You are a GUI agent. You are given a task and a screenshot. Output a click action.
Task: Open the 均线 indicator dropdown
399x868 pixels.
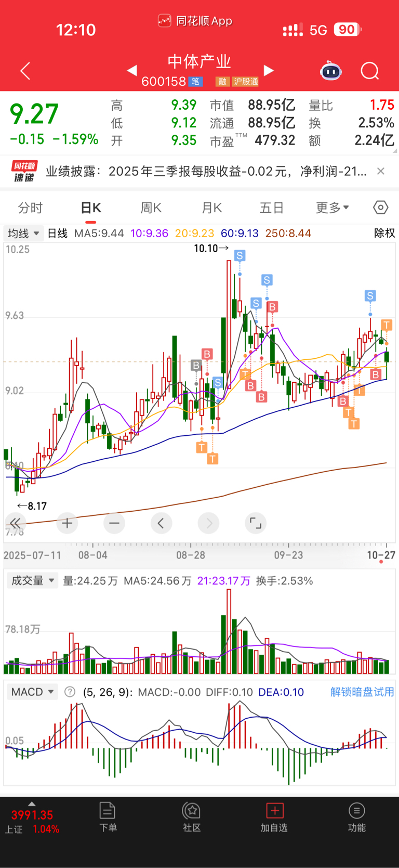point(23,234)
